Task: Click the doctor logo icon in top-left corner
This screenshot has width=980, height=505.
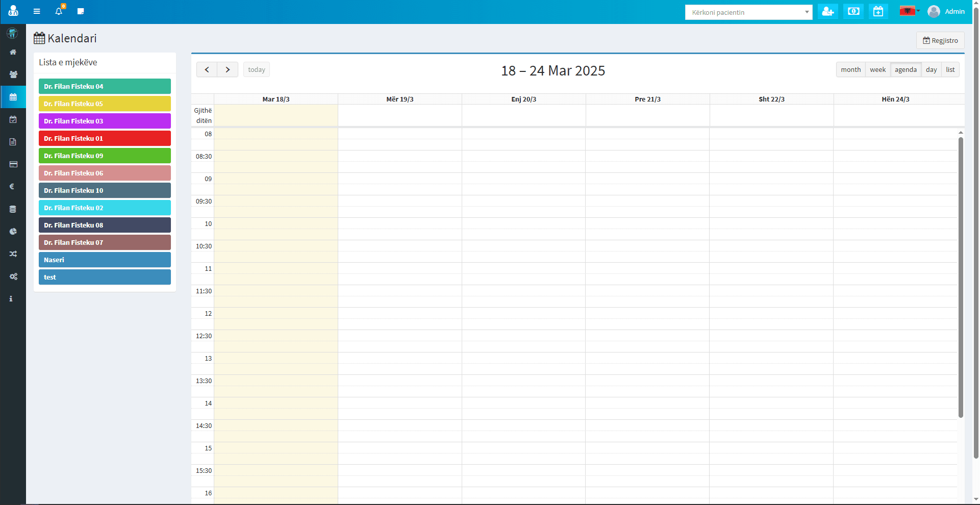Action: click(13, 11)
